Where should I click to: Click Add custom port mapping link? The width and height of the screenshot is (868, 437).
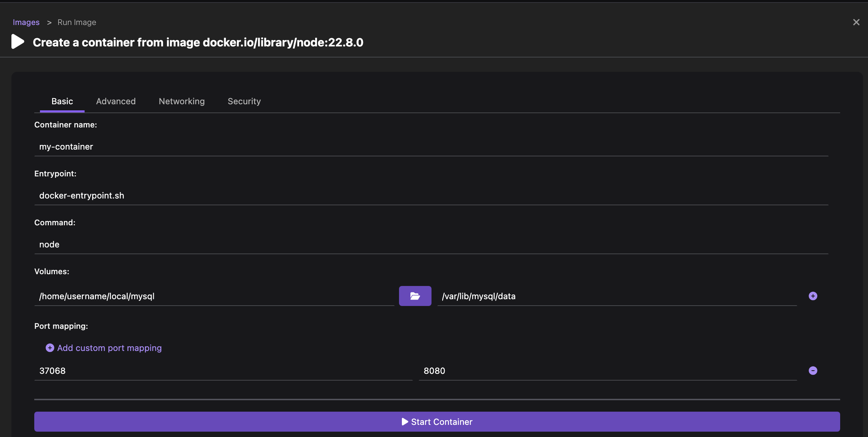[x=109, y=348]
